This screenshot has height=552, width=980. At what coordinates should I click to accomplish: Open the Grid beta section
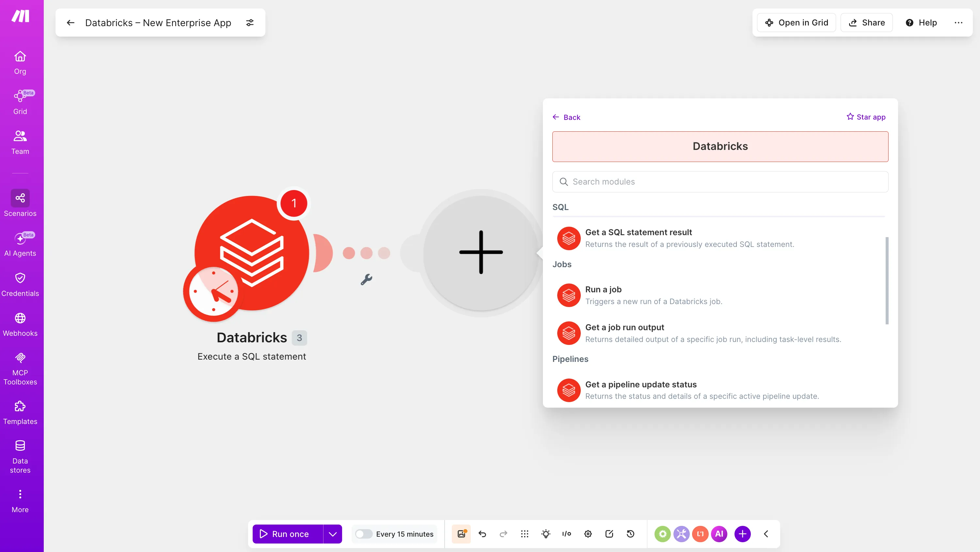(x=20, y=103)
